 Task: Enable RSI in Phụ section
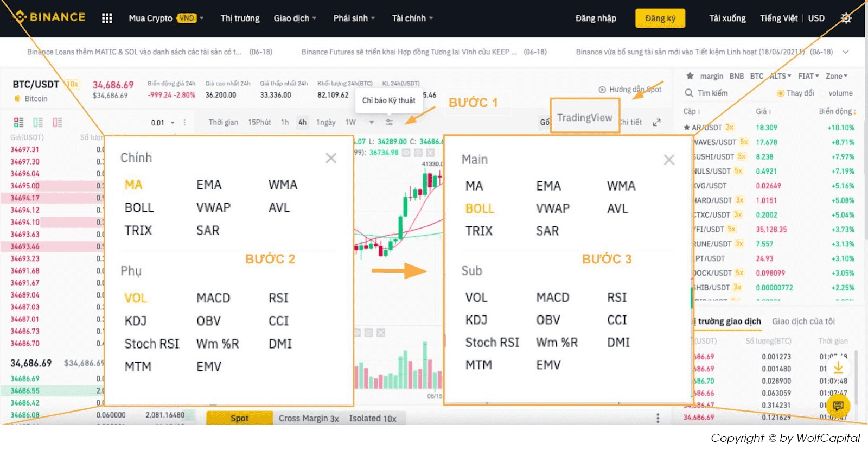[x=278, y=298]
